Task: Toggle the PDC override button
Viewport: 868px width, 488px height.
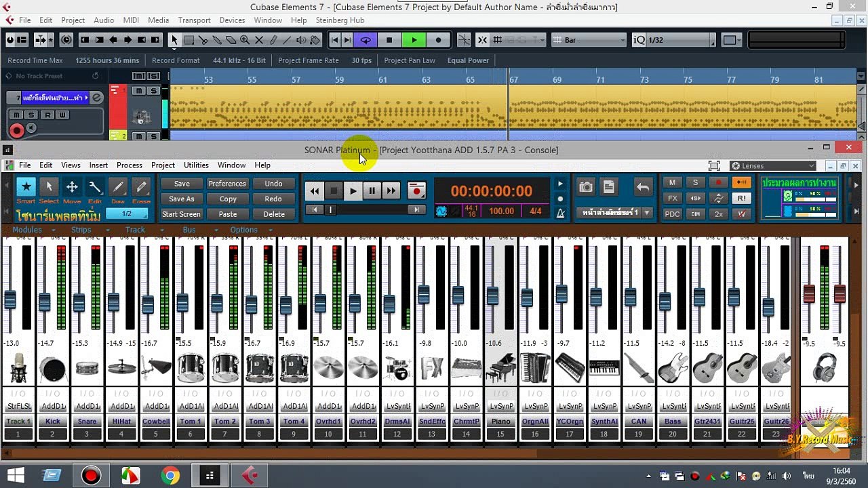Action: point(672,213)
